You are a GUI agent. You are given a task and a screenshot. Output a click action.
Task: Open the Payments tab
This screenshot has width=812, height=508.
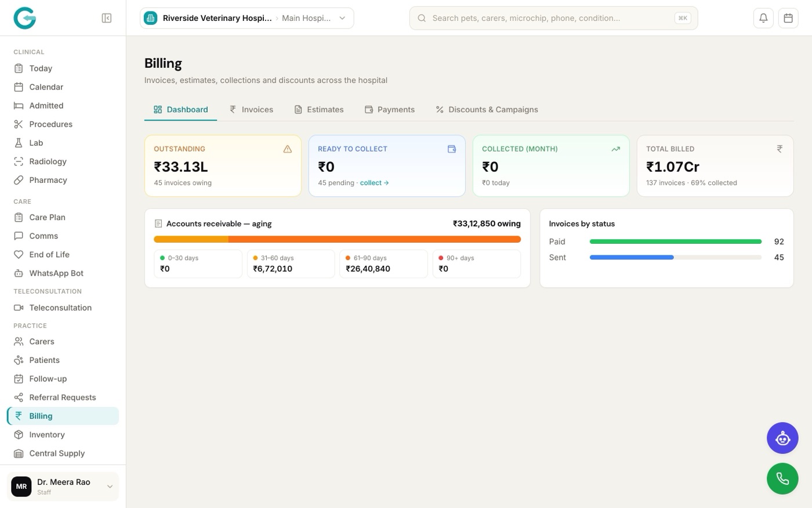pos(390,110)
